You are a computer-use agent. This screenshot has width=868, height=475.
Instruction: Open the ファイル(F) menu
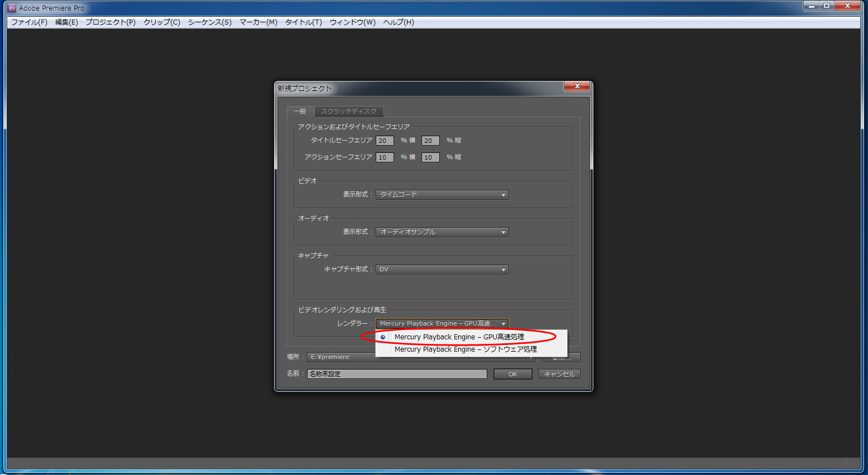coord(29,22)
